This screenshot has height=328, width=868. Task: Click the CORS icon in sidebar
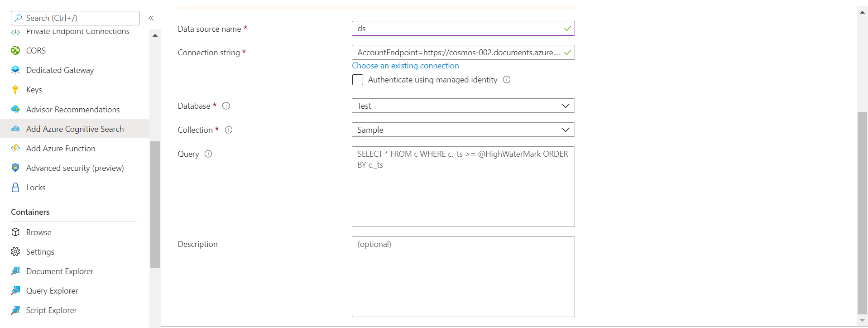[x=15, y=50]
